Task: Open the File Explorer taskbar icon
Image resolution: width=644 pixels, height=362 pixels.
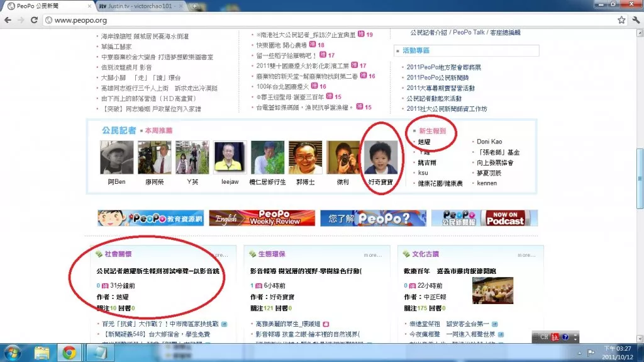Action: pos(42,353)
